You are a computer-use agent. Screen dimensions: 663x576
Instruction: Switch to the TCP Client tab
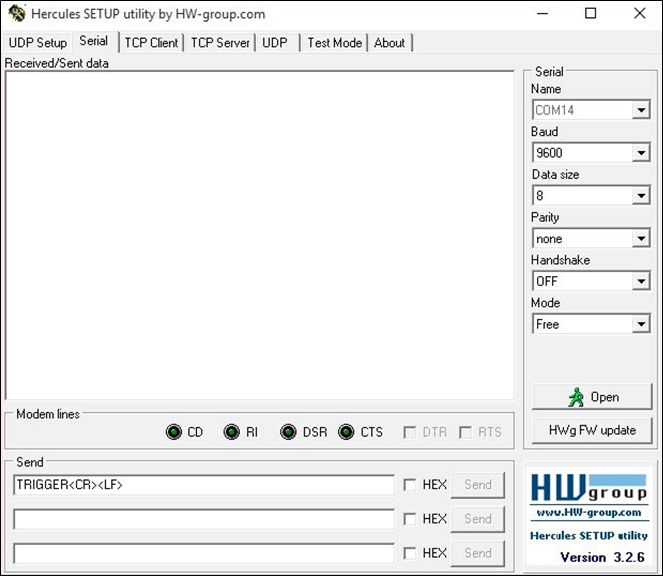(151, 43)
